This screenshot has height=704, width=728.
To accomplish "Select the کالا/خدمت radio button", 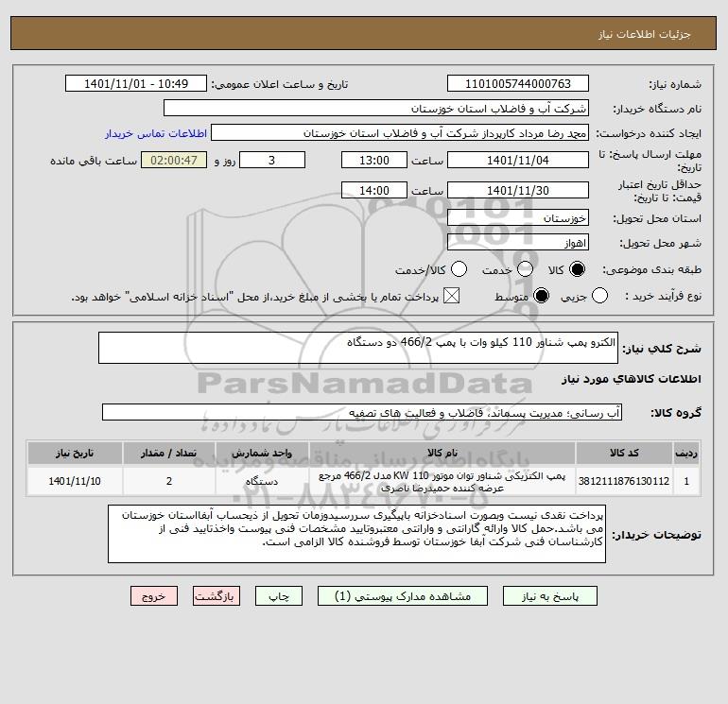I will click(459, 269).
